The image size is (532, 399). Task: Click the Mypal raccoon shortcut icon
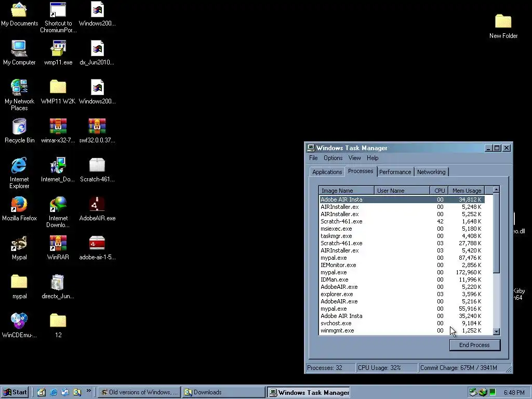pyautogui.click(x=19, y=248)
